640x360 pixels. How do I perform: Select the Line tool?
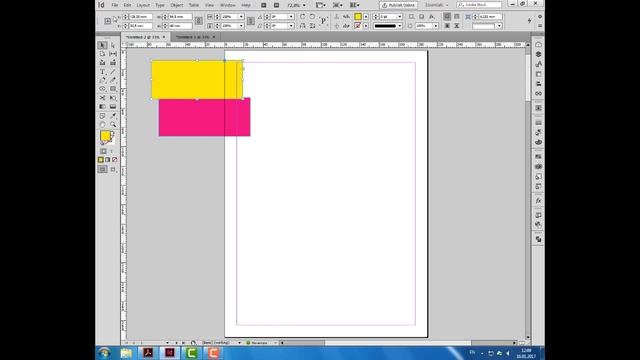[113, 72]
